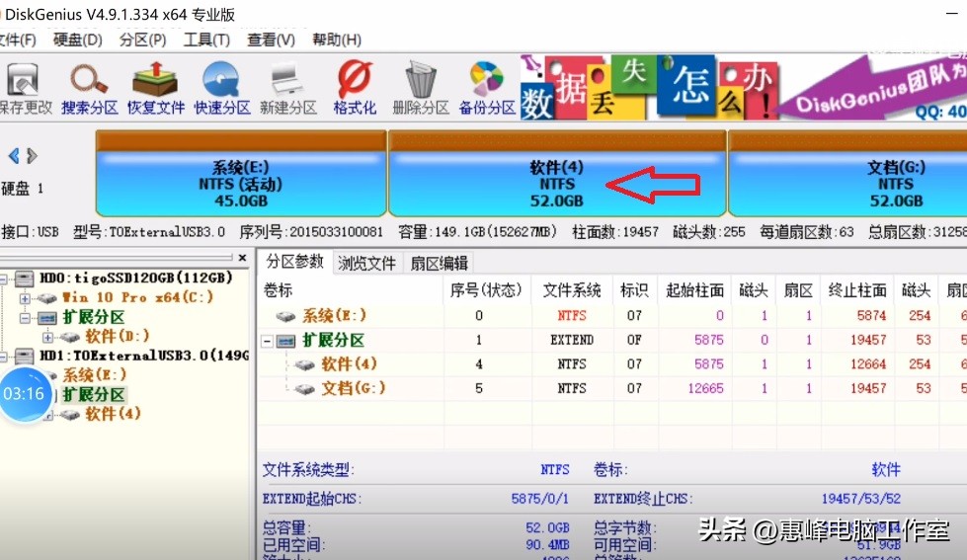This screenshot has width=967, height=560.
Task: Click ending cylinder value 12664
Action: coord(868,363)
